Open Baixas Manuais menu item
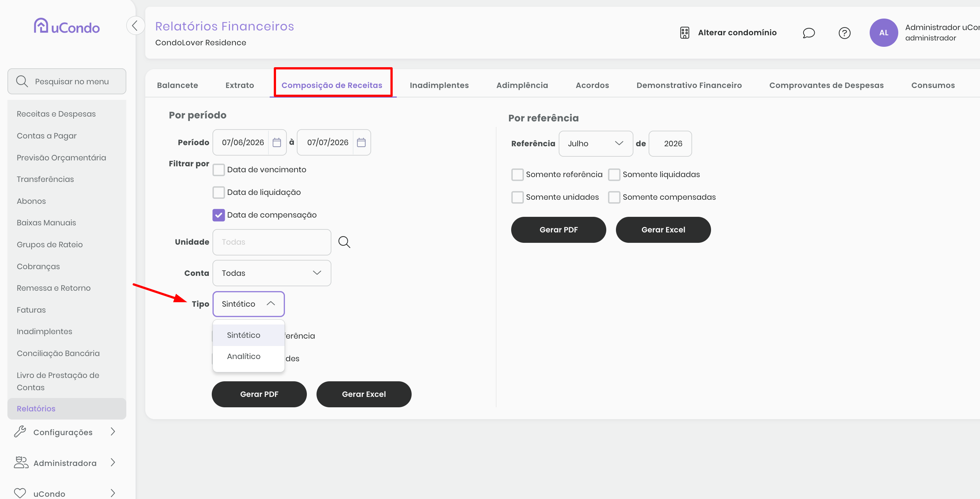 (x=46, y=223)
